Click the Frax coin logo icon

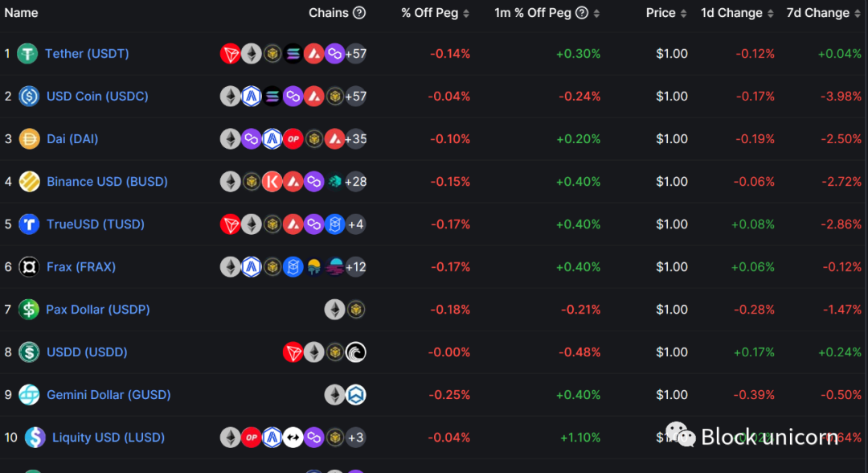point(29,267)
